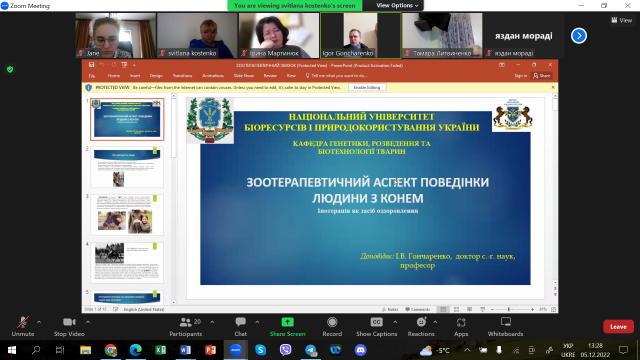The height and width of the screenshot is (360, 640).
Task: Go to next page of participant videos
Action: pos(579,36)
